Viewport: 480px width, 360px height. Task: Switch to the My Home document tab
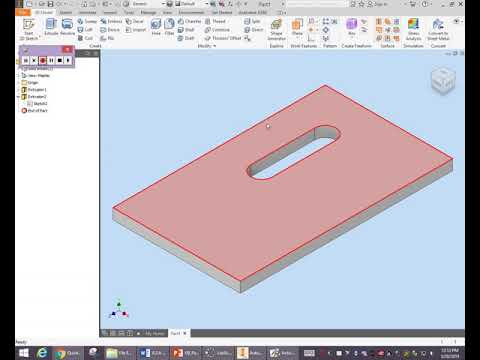[x=154, y=333]
